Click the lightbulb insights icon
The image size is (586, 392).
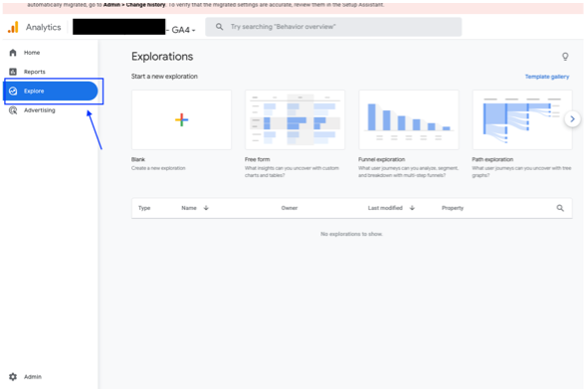coord(565,57)
